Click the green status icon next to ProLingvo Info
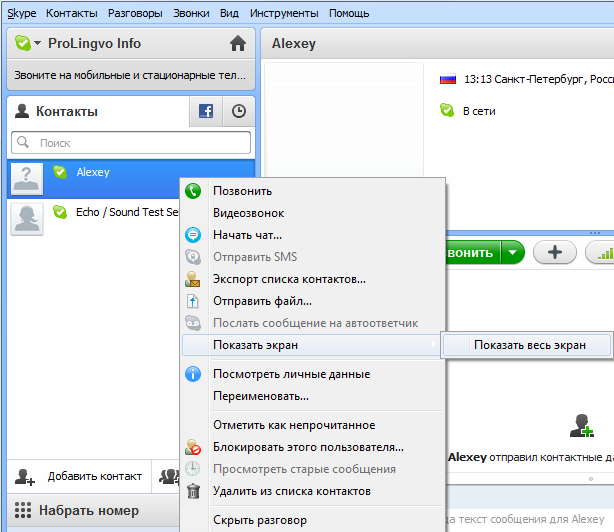Image resolution: width=614 pixels, height=532 pixels. 23,43
